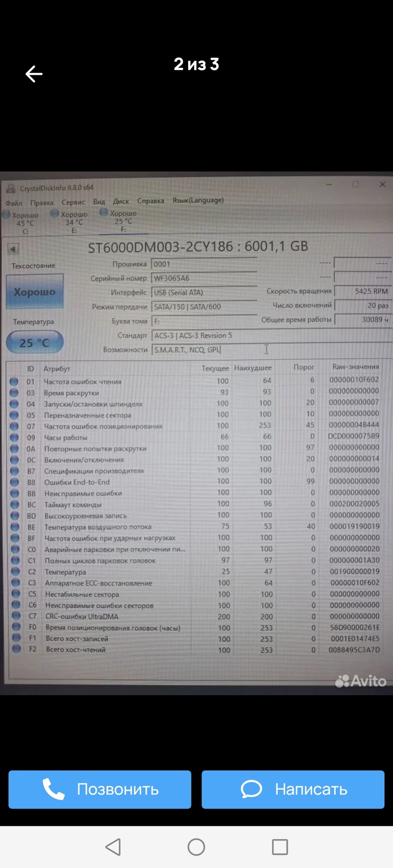Open the Правка menu

pyautogui.click(x=42, y=202)
